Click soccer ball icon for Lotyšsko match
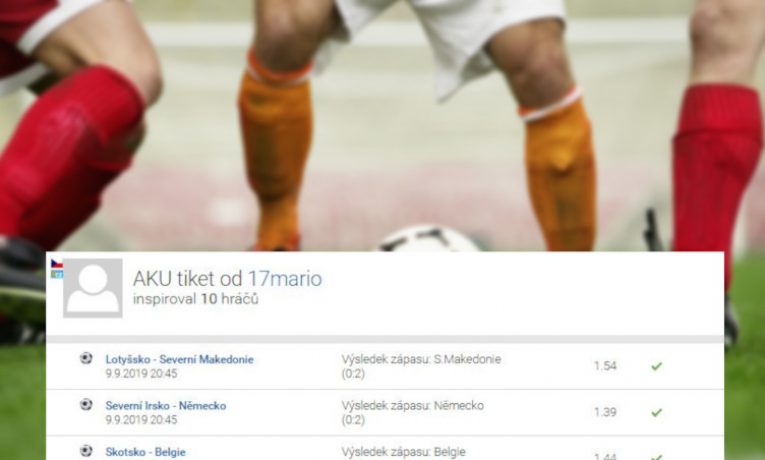 [86, 359]
